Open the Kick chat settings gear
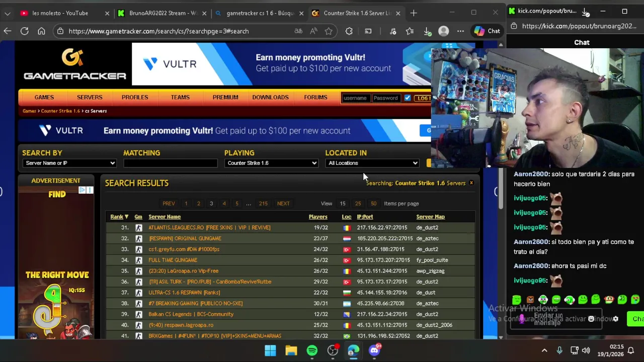This screenshot has height=362, width=644. pos(615,319)
